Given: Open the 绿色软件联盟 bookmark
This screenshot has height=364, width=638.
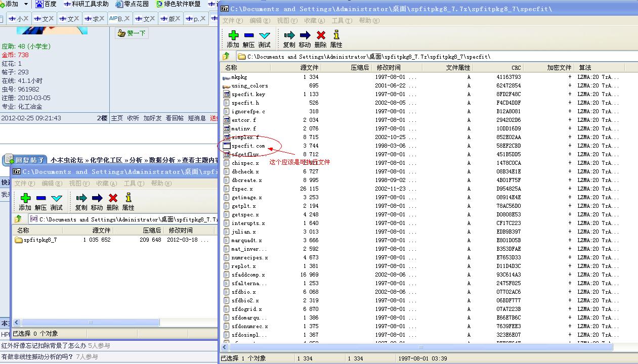Looking at the screenshot, I should pyautogui.click(x=178, y=4).
